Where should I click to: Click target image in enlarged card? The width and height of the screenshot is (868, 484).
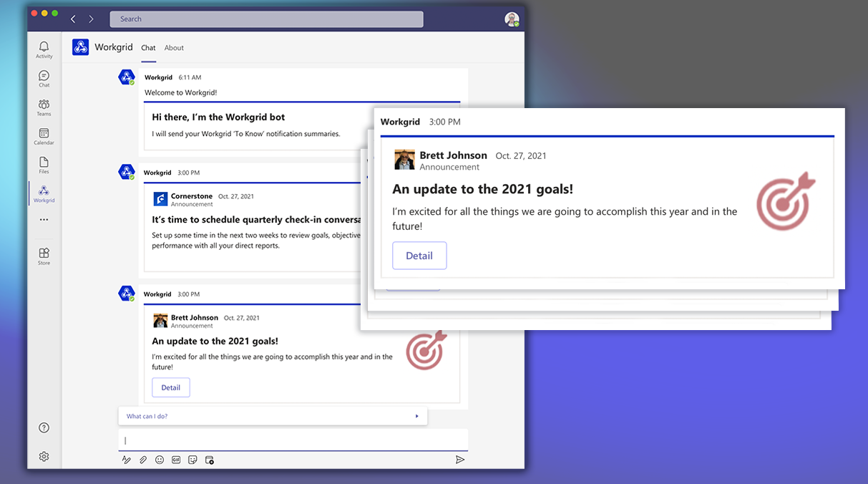(x=786, y=201)
